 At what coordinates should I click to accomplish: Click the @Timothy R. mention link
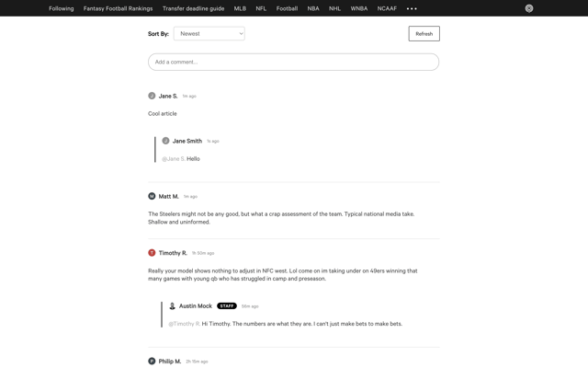coord(184,324)
